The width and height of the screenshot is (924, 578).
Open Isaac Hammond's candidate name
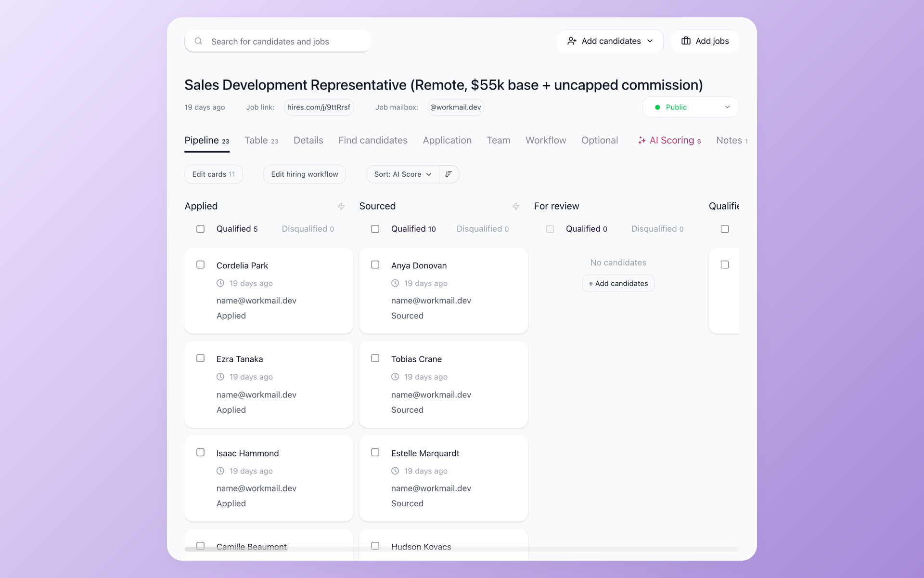click(x=247, y=453)
